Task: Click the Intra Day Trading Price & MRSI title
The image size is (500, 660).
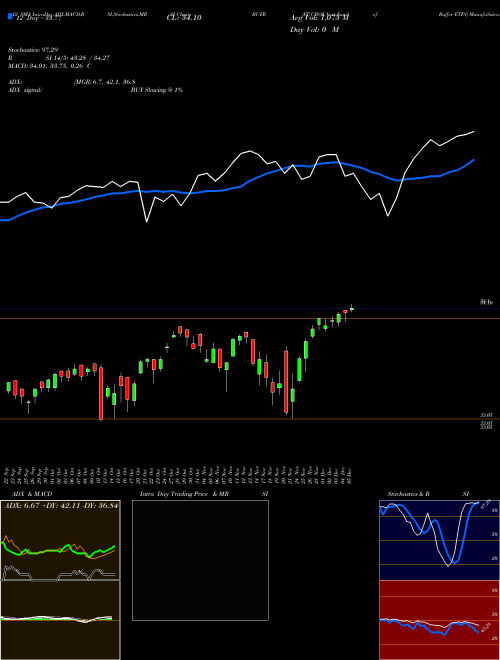Action: click(x=204, y=494)
